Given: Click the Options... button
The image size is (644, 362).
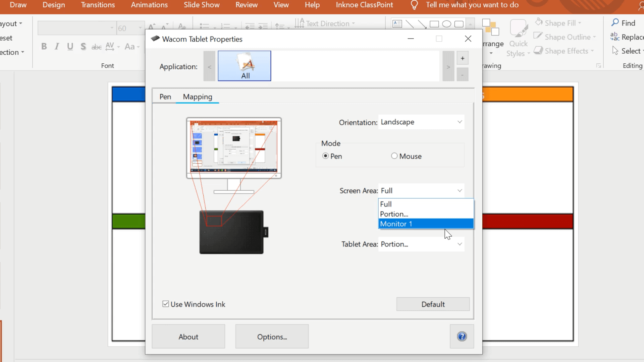Looking at the screenshot, I should pos(272,337).
